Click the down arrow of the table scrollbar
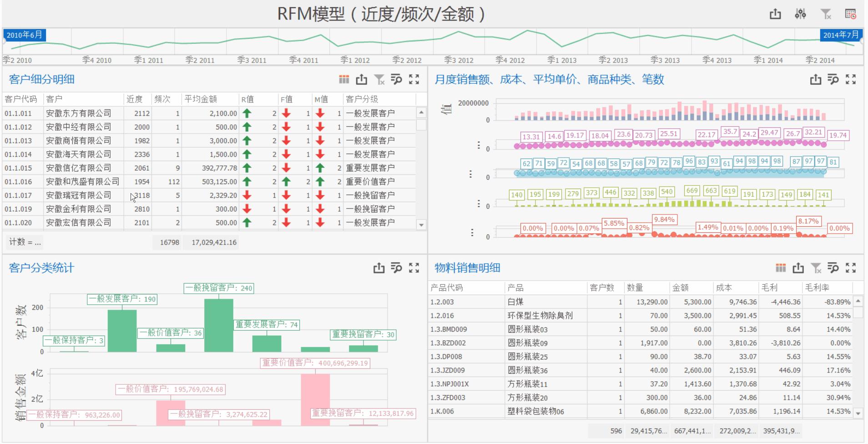This screenshot has width=868, height=444. tap(421, 224)
